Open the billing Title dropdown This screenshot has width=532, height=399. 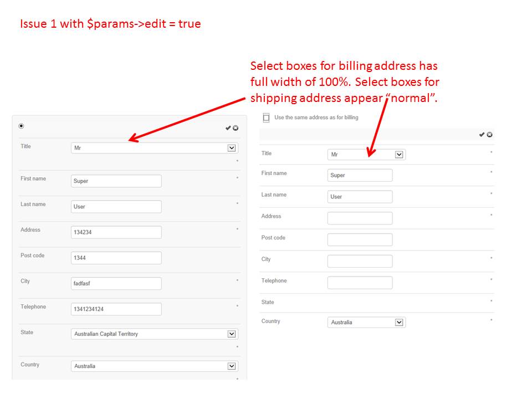click(x=155, y=148)
